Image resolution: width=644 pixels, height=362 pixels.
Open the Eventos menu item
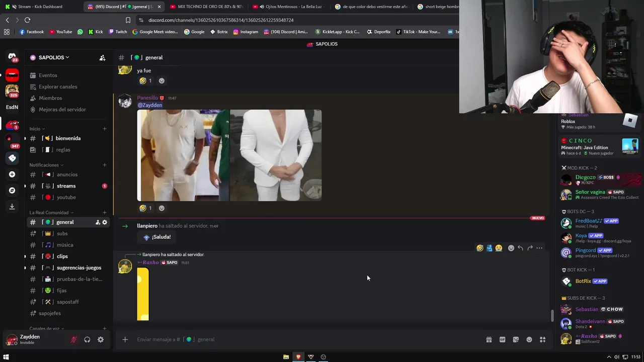tap(69, 75)
